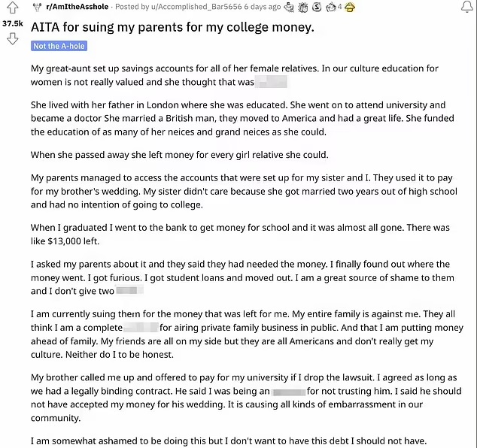The height and width of the screenshot is (448, 477).
Task: Click the censored word after "don't give two"
Action: [x=127, y=290]
